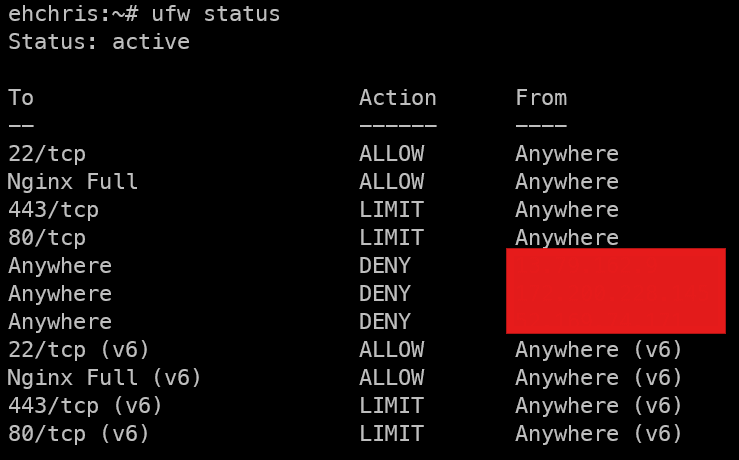Click the '80/tcp (v6)' entry
This screenshot has width=739, height=460.
[79, 434]
